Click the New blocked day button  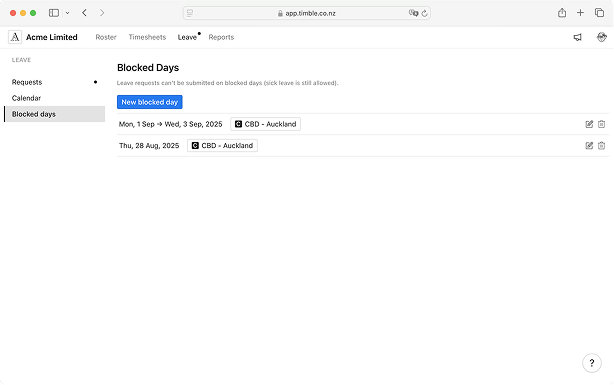click(x=150, y=102)
